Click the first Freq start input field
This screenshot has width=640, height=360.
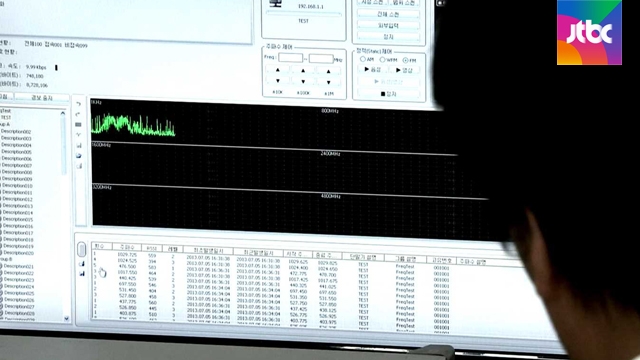pos(290,58)
